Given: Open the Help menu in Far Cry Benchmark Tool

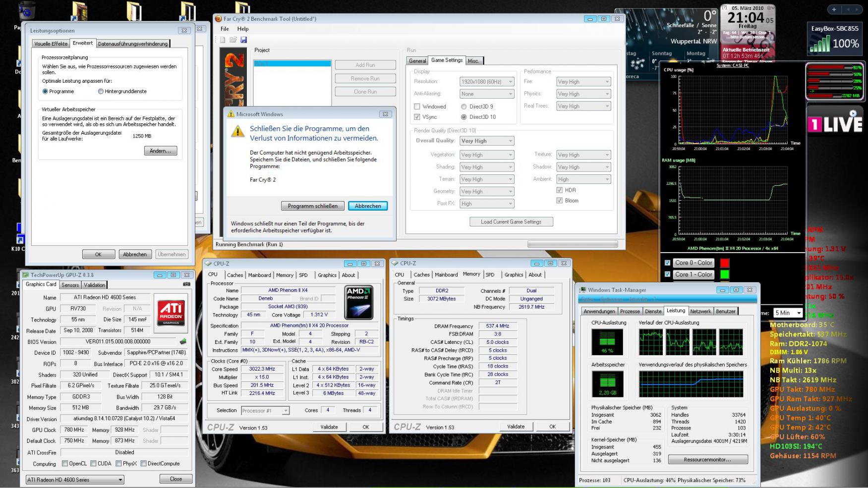Looking at the screenshot, I should (x=243, y=29).
